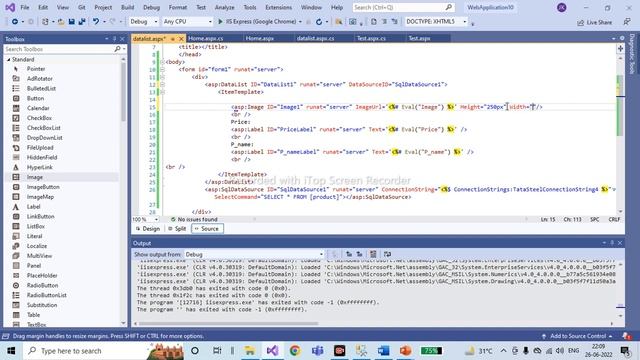The height and width of the screenshot is (360, 640).
Task: Click the Add to Source Control button
Action: (577, 336)
